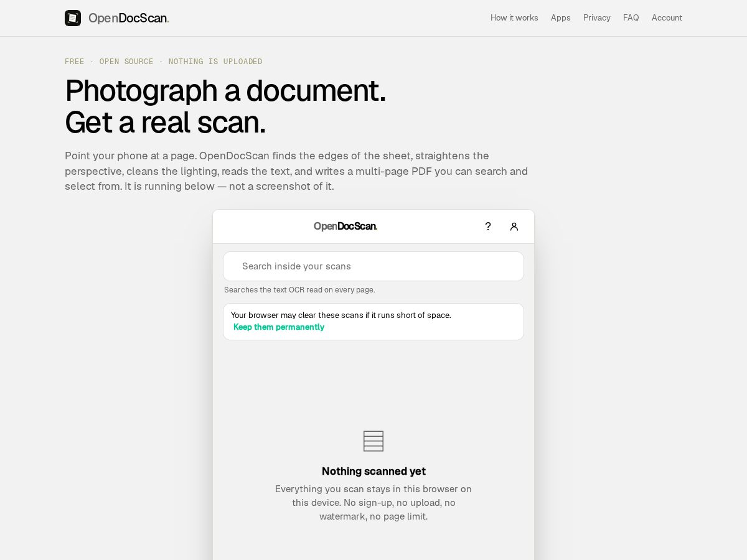Go to Apps in the navigation

(x=560, y=18)
